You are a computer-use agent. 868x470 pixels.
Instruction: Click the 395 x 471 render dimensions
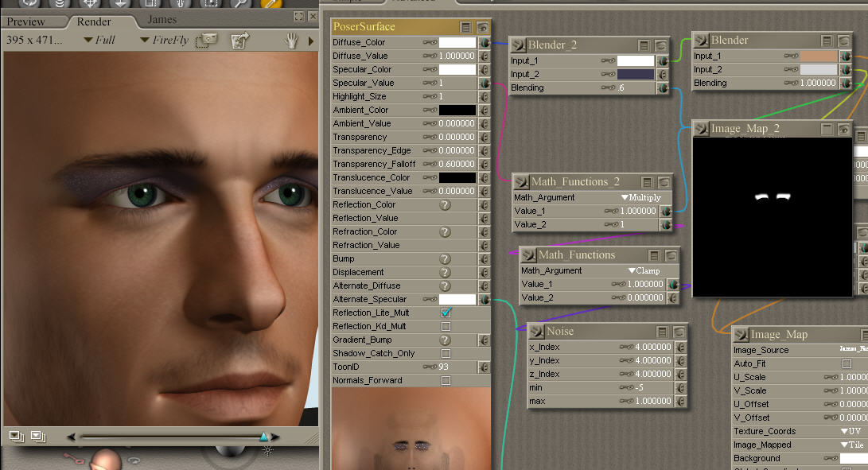pyautogui.click(x=34, y=40)
